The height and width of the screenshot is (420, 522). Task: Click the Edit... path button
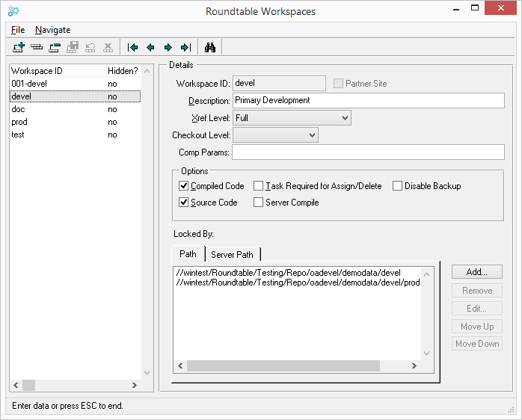coord(476,309)
